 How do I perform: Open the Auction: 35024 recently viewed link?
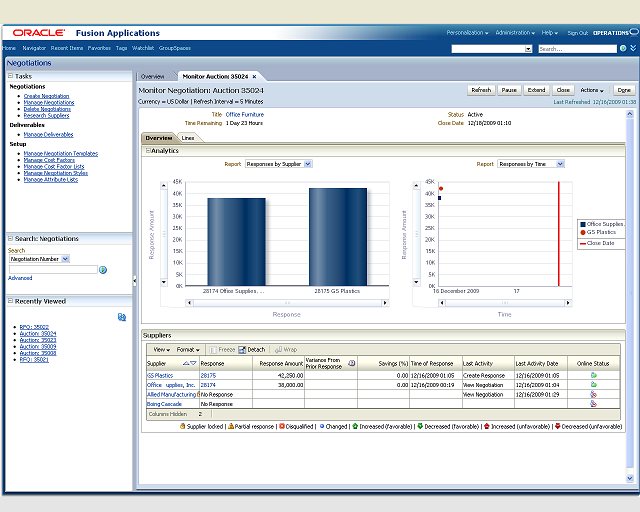pos(38,334)
